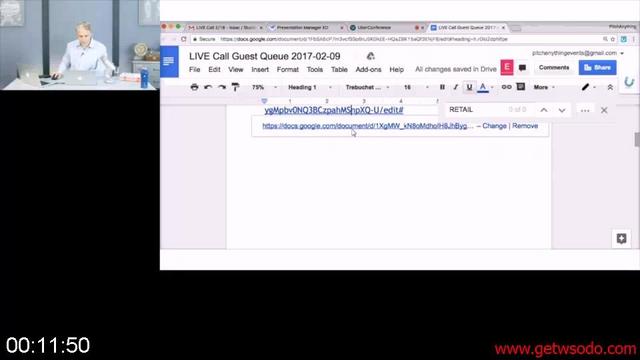Click the blue Share button
Viewport: 640px width, 360px height.
[x=597, y=67]
